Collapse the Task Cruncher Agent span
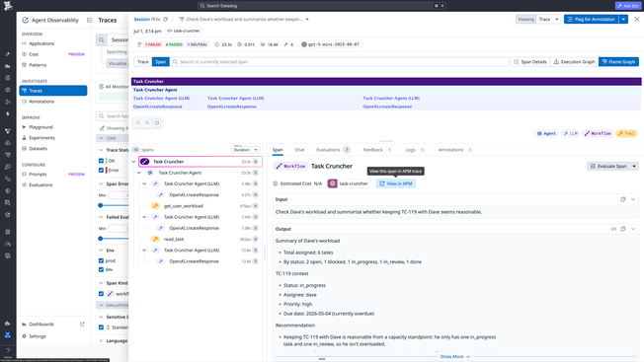 (x=139, y=173)
